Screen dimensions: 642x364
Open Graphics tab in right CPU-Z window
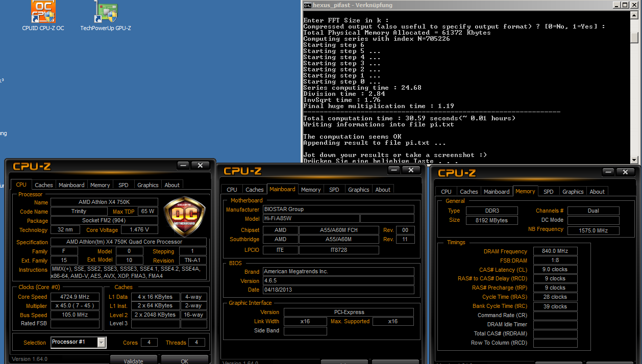click(x=573, y=192)
